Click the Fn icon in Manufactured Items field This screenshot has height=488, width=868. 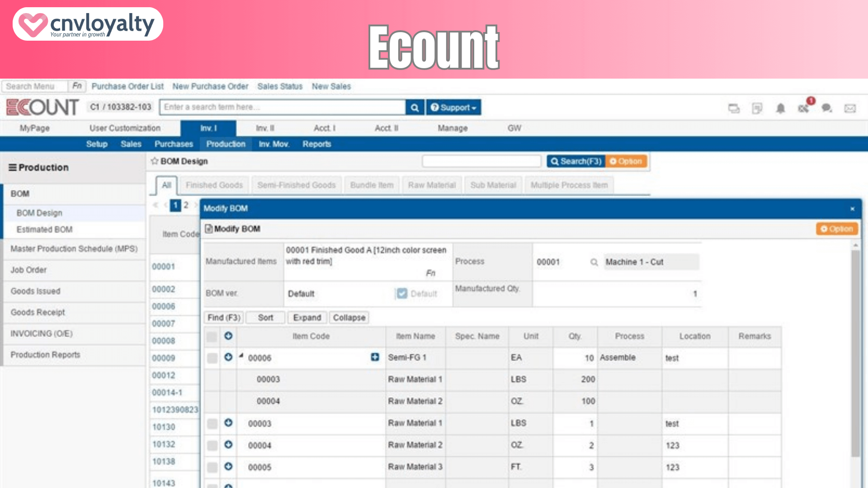pyautogui.click(x=430, y=273)
